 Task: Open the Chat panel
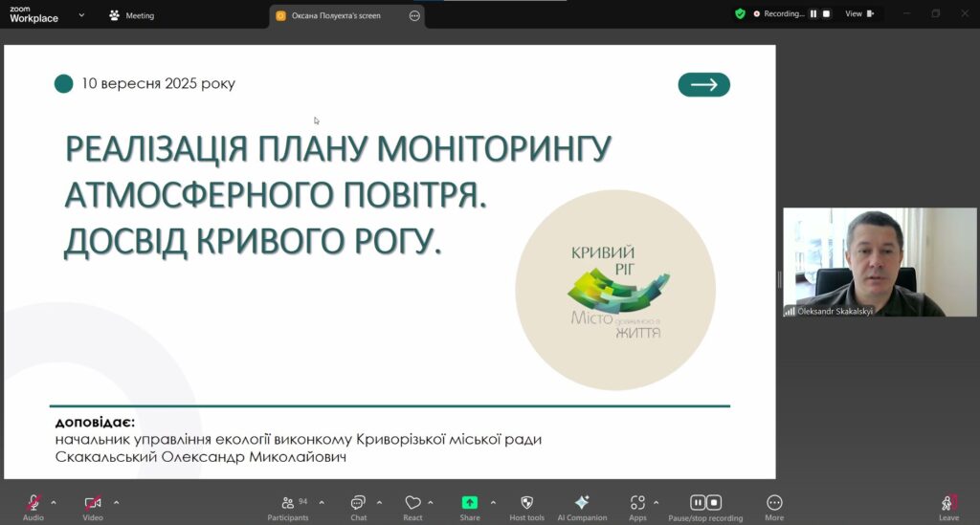tap(358, 507)
